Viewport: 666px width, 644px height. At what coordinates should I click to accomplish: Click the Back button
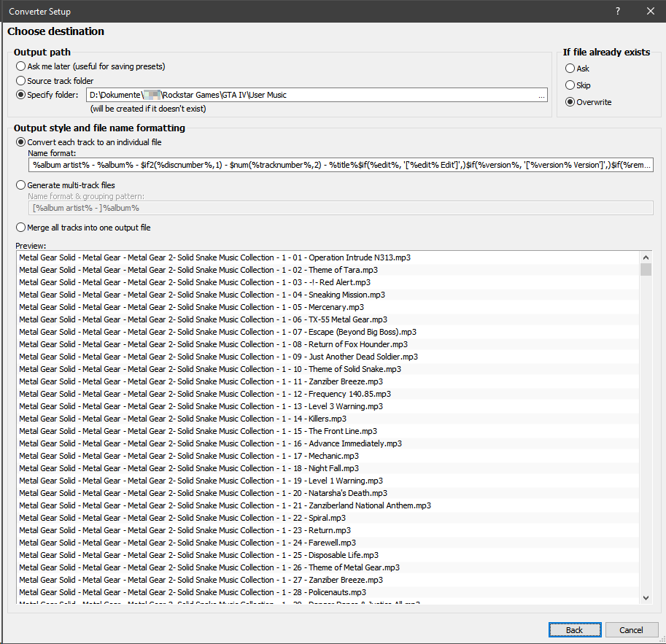pos(575,629)
